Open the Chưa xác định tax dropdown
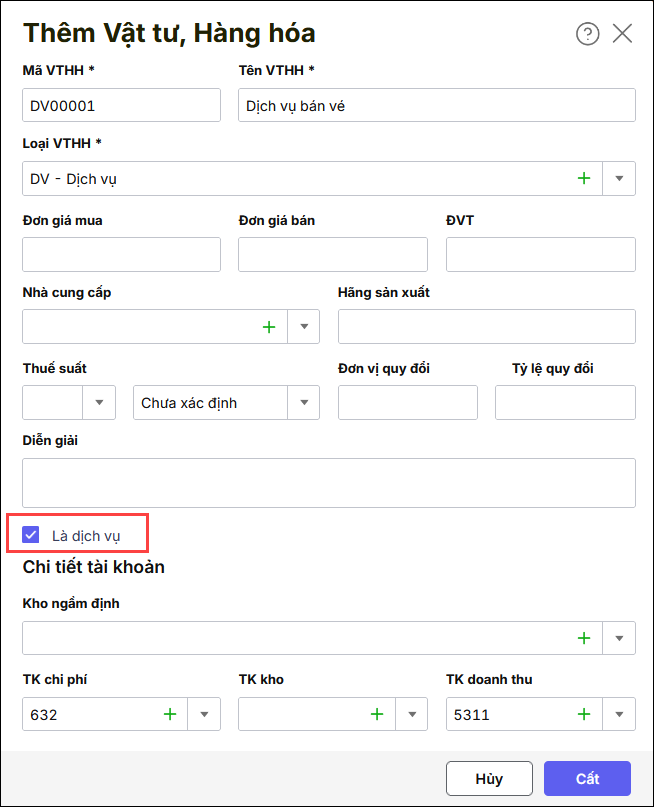Screen dimensions: 654x807 pos(303,403)
